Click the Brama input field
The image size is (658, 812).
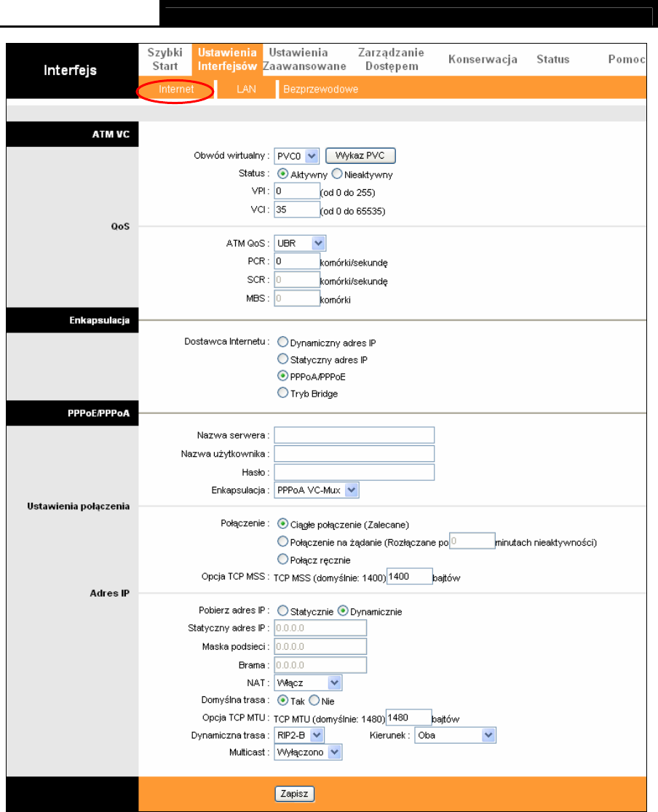320,665
